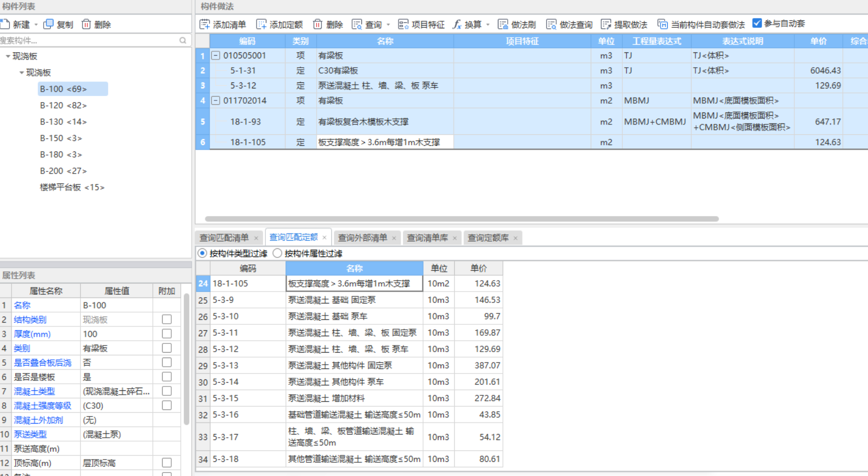Switch to 查询匹配定额 tab
The image size is (868, 476).
click(293, 237)
